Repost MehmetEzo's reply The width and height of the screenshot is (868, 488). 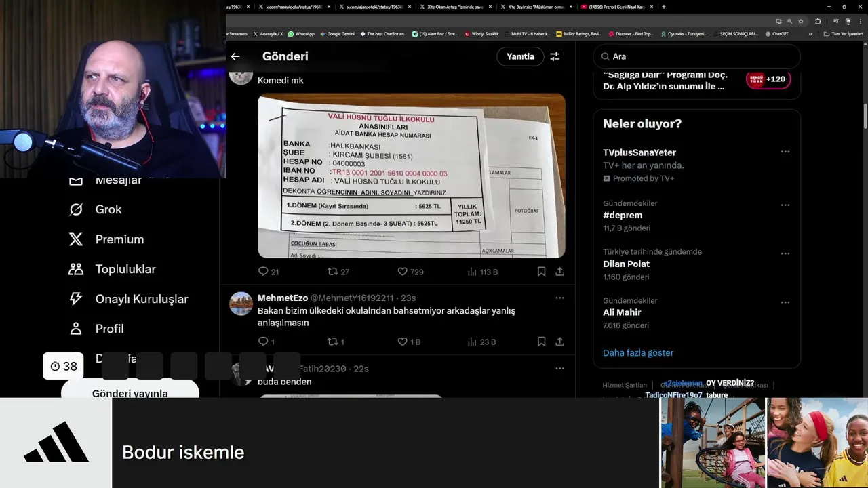point(336,342)
